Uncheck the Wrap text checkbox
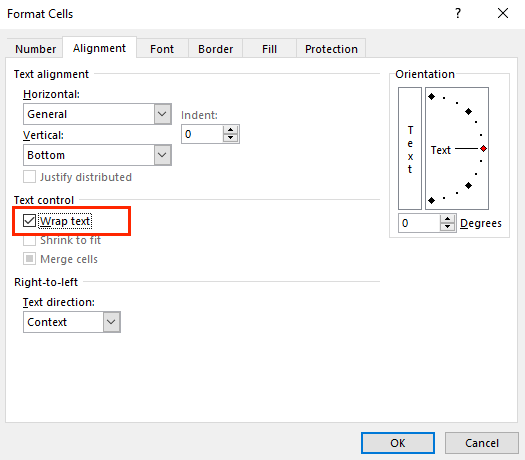 [x=29, y=221]
